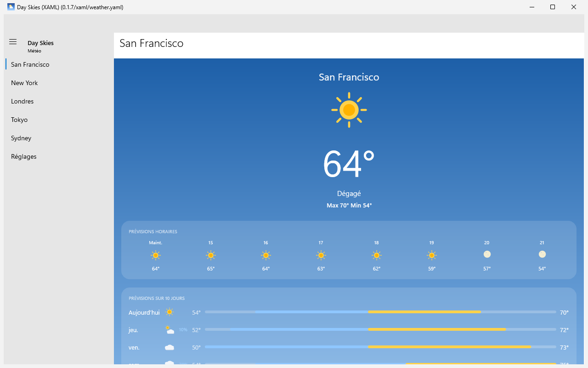Click the ven. cloud icon
Viewport: 588px width, 368px height.
170,347
